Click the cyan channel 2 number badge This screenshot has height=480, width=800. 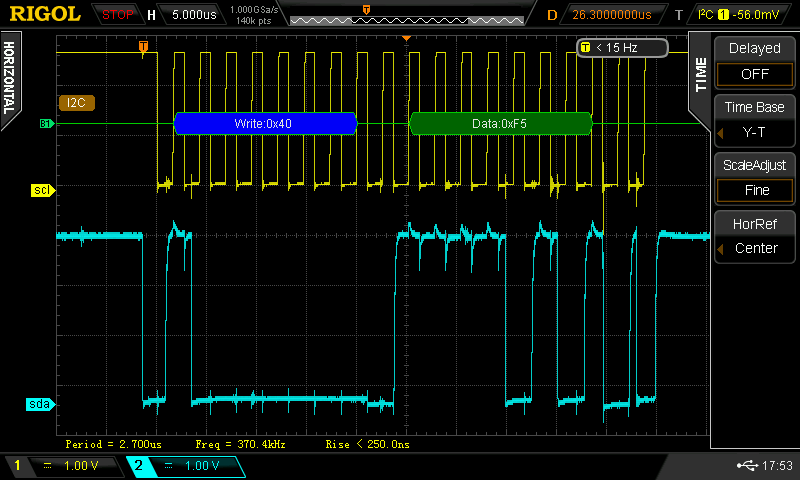point(138,465)
